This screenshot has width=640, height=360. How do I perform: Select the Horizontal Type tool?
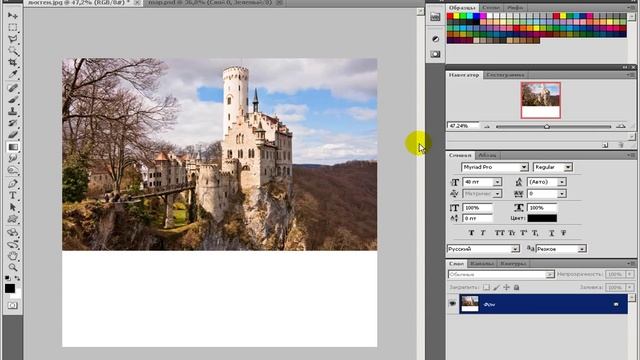click(x=13, y=196)
